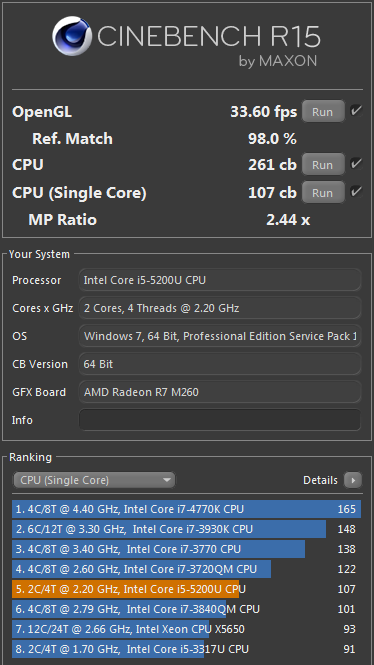374x665 pixels.
Task: Click the OS field showing Windows 7
Action: point(220,336)
